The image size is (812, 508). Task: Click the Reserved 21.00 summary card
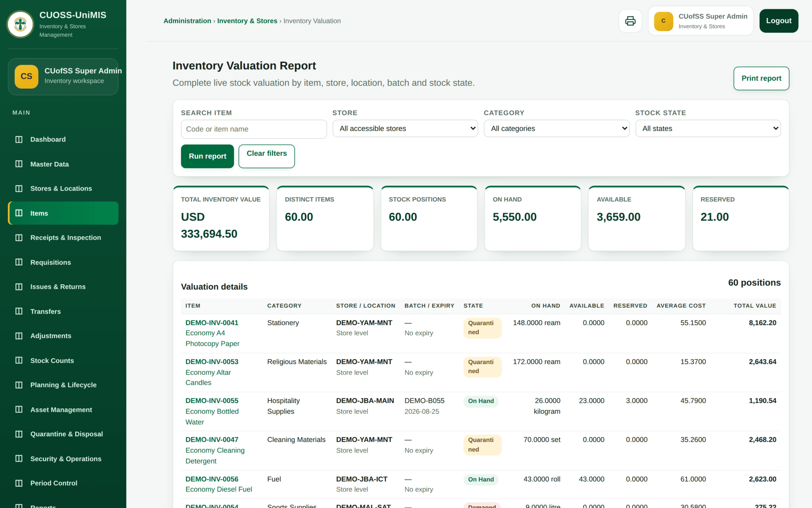pos(741,218)
